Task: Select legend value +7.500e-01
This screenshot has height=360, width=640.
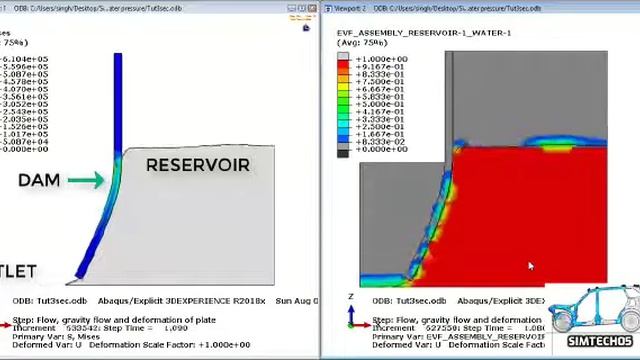Action: 380,82
